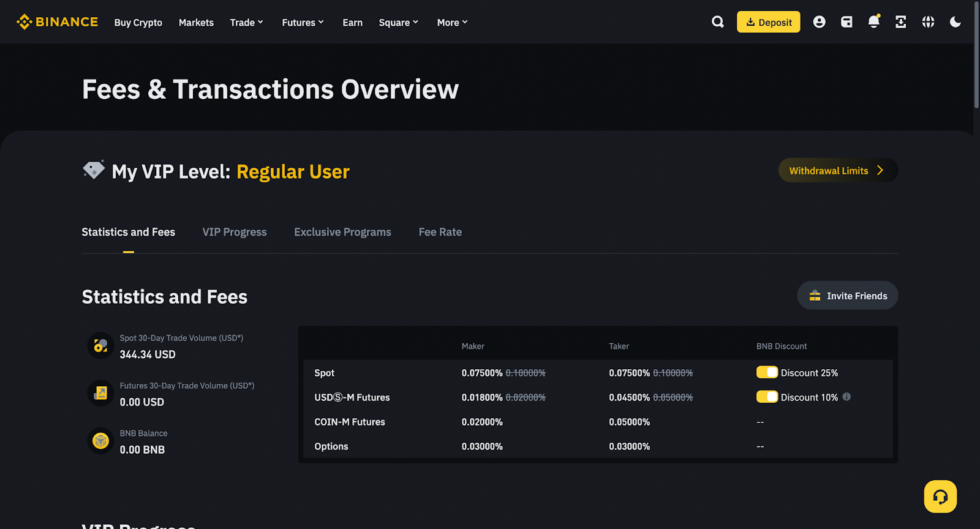This screenshot has width=980, height=529.
Task: Open the notifications bell icon
Action: coord(874,22)
